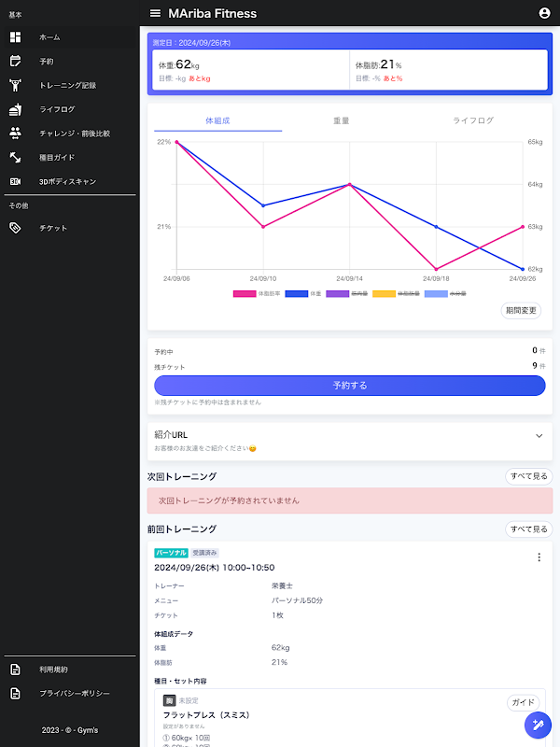This screenshot has width=560, height=747.
Task: Click the ライフログ meal icon
Action: (x=15, y=109)
